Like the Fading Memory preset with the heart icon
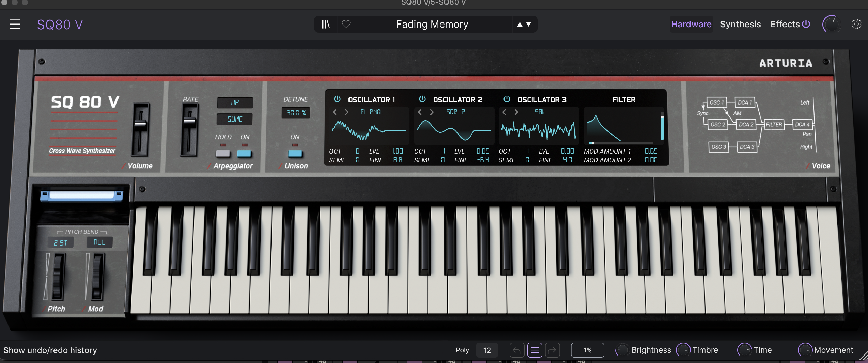The height and width of the screenshot is (363, 868). (347, 24)
